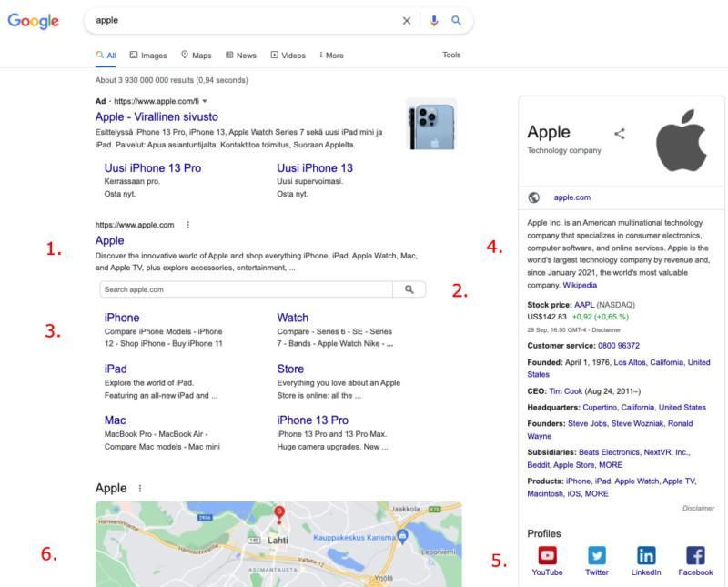
Task: Click the iPhone 13 Pro ad image
Action: (x=431, y=124)
